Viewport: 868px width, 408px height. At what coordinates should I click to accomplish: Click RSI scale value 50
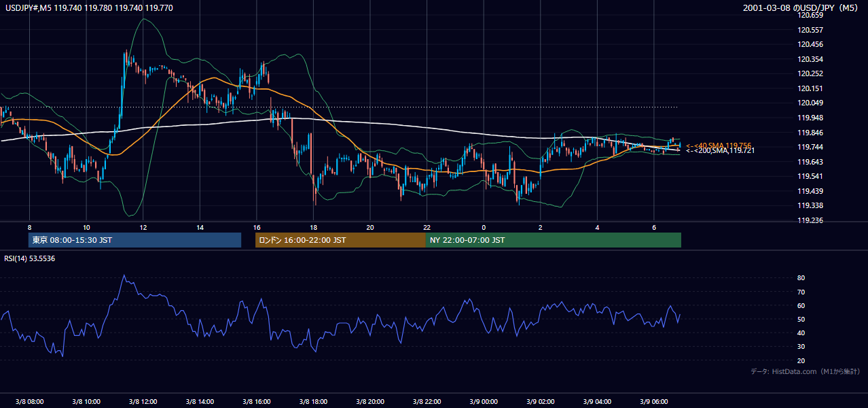coord(801,319)
